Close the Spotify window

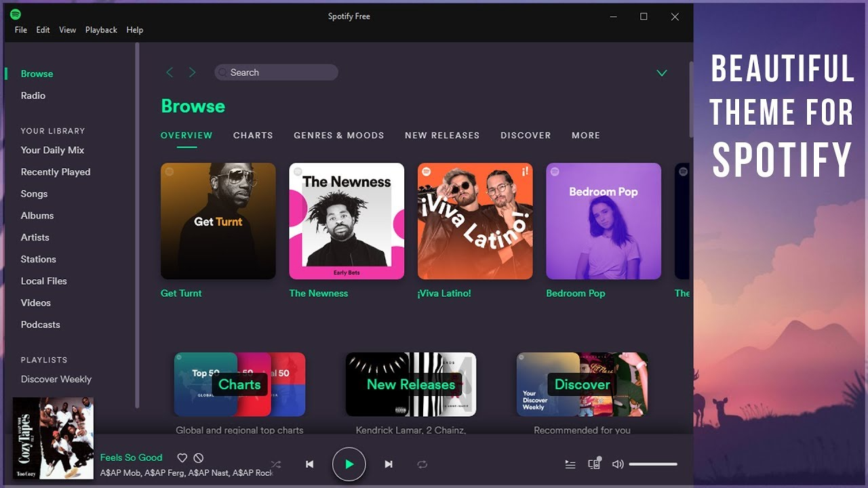(x=675, y=17)
